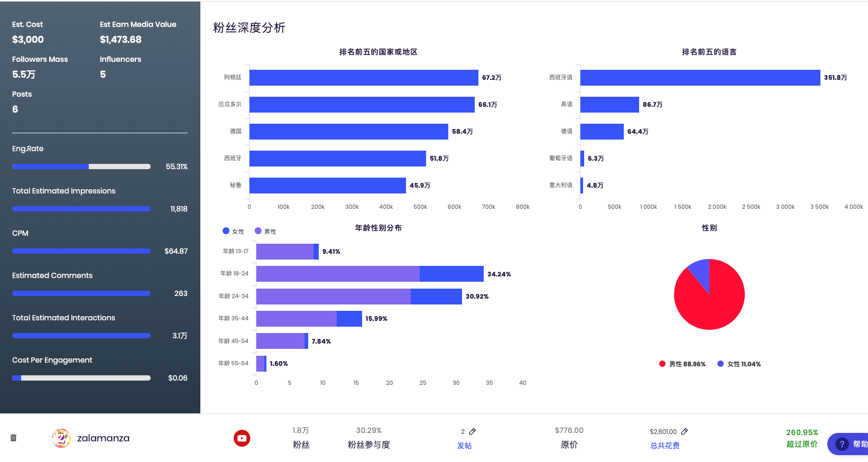Click the 西班牙语 bar showing 351.8万
The height and width of the screenshot is (462, 868).
point(700,78)
